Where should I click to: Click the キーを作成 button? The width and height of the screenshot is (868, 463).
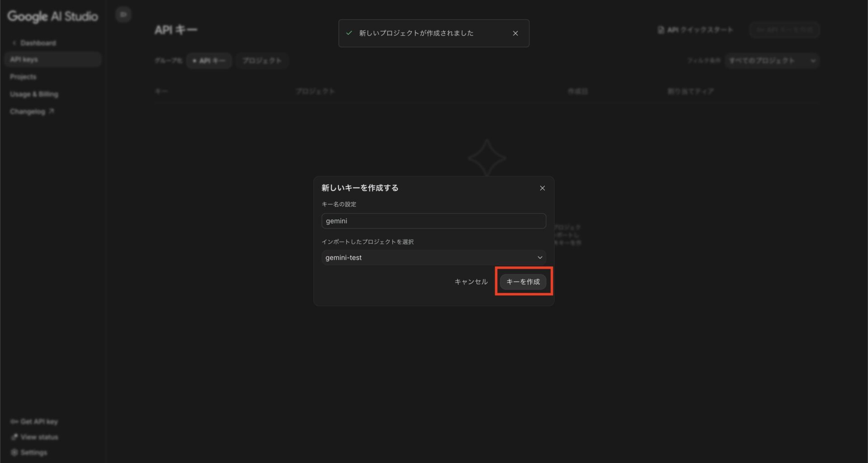(523, 282)
